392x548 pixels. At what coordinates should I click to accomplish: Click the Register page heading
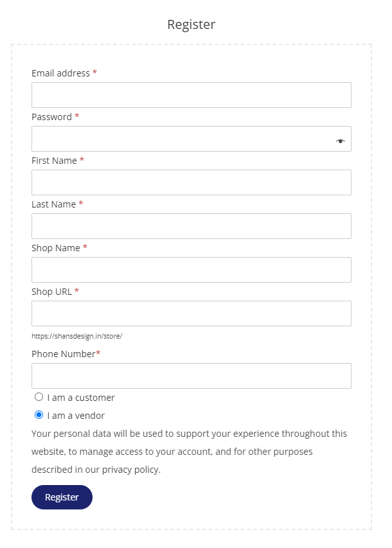(x=192, y=24)
